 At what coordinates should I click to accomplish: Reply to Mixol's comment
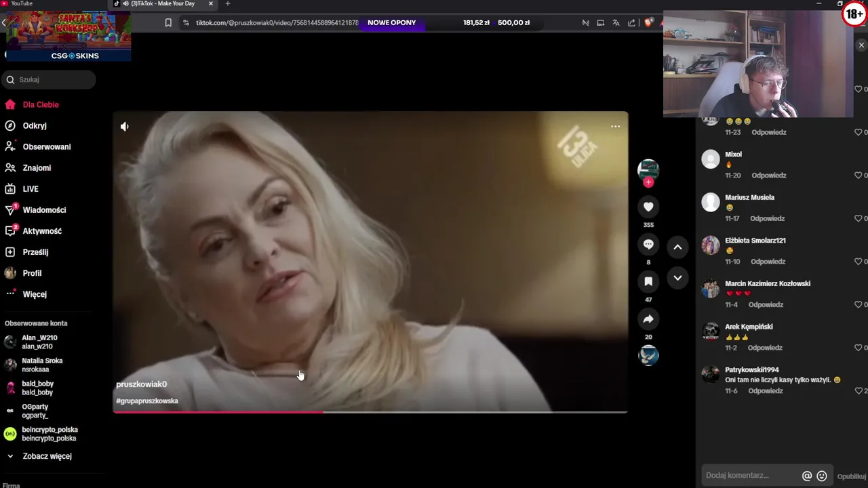(x=769, y=176)
